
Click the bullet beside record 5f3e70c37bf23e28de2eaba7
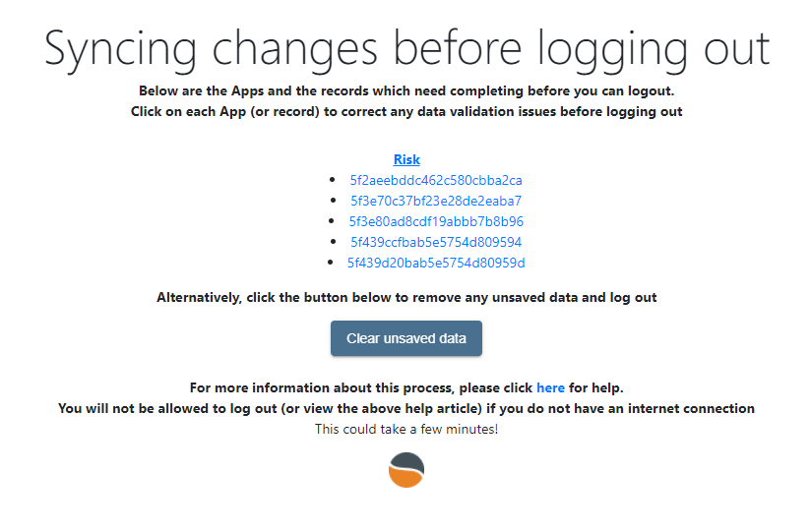[332, 201]
